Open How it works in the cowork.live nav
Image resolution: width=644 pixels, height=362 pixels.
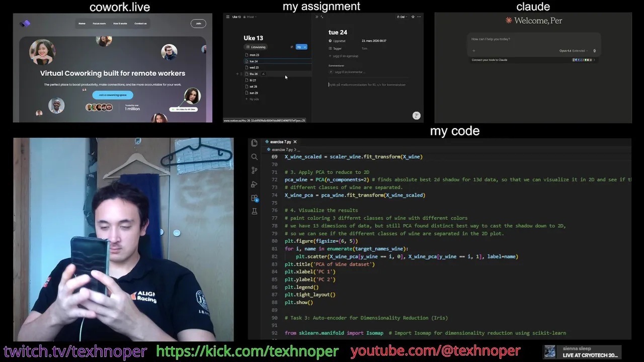pyautogui.click(x=120, y=23)
